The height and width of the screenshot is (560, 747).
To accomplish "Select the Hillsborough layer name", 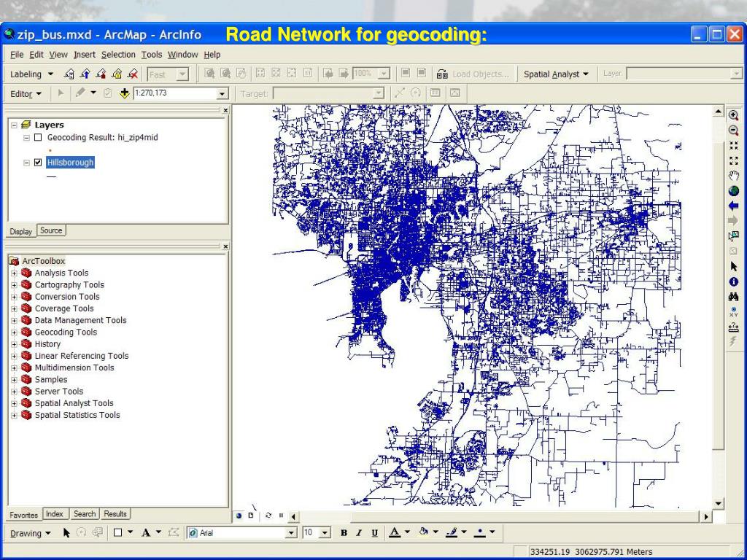I will tap(71, 163).
